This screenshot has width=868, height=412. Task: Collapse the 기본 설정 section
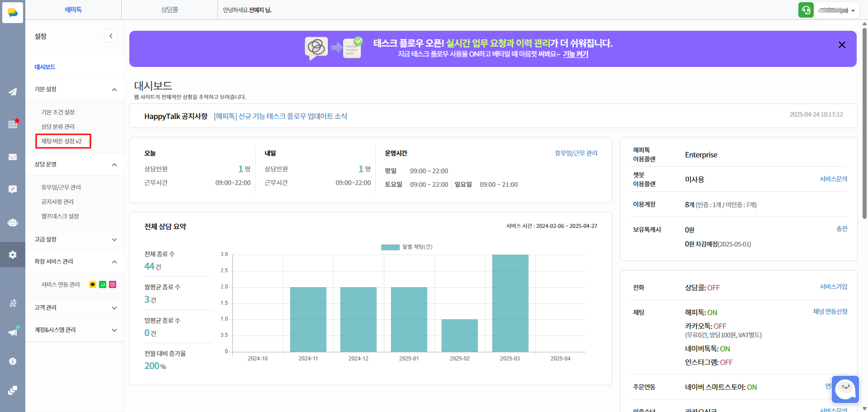pyautogui.click(x=114, y=90)
